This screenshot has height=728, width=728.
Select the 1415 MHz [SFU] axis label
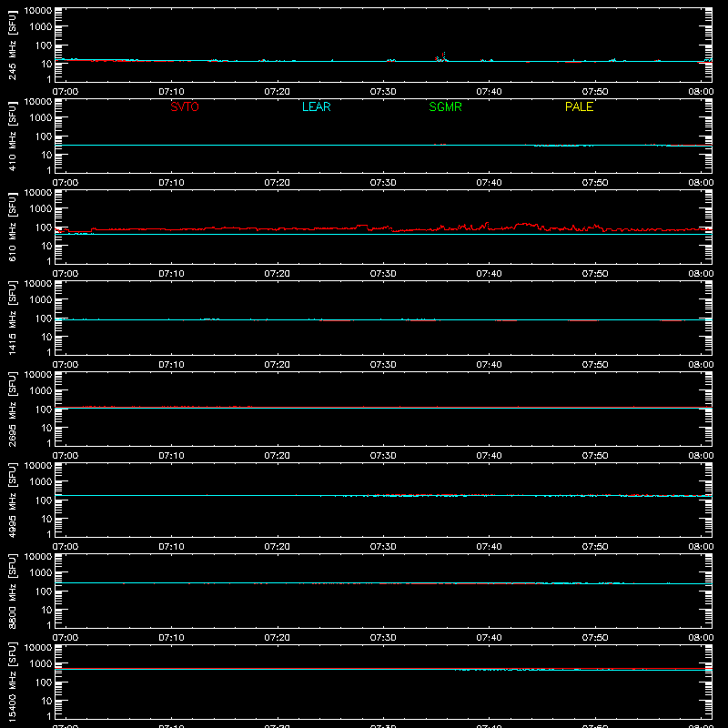pos(12,318)
